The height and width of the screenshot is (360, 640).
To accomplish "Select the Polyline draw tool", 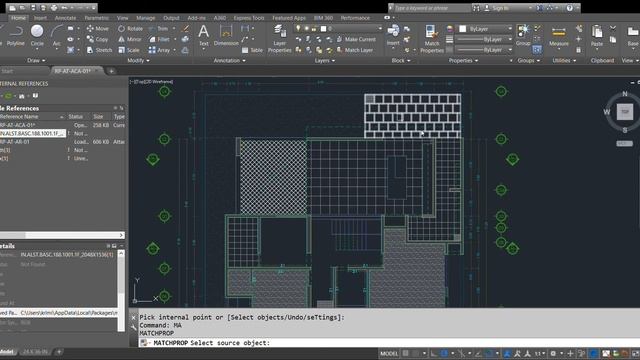I will 16,35.
